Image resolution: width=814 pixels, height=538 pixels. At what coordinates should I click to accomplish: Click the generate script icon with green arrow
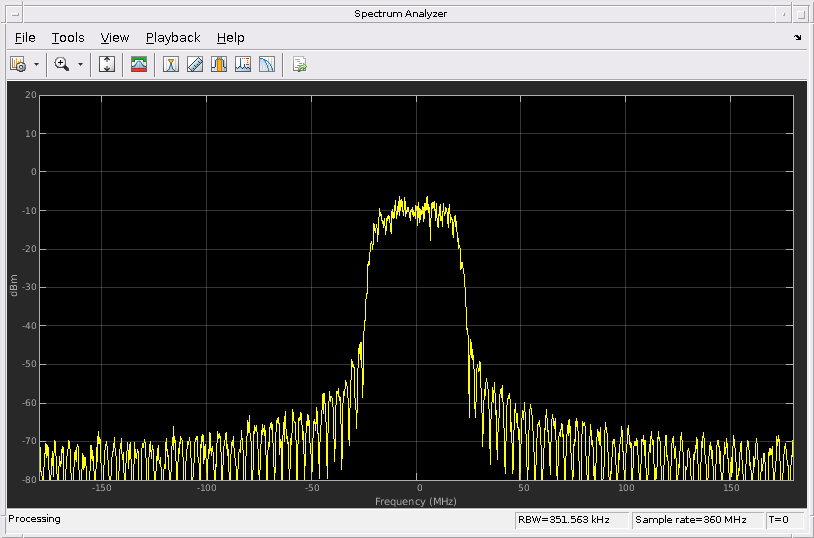pyautogui.click(x=299, y=64)
